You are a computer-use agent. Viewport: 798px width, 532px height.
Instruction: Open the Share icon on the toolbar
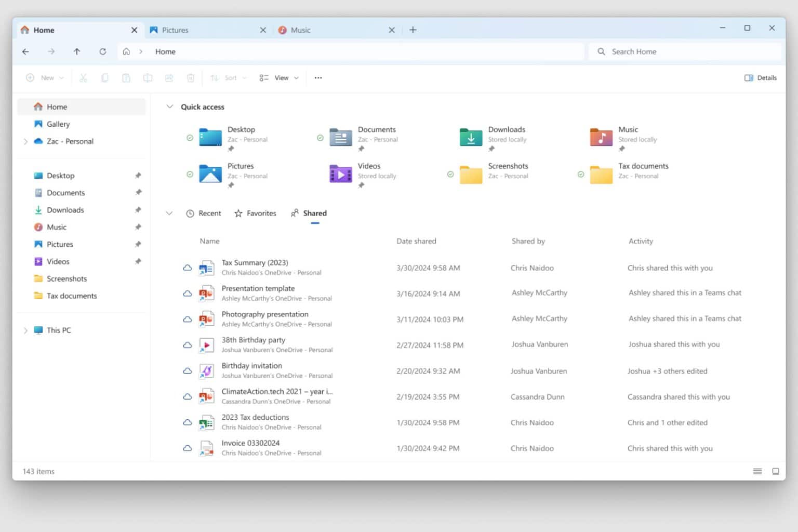[x=169, y=77]
